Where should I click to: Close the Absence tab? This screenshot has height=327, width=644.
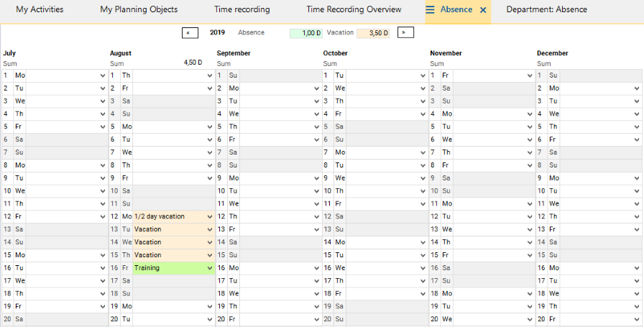(483, 10)
